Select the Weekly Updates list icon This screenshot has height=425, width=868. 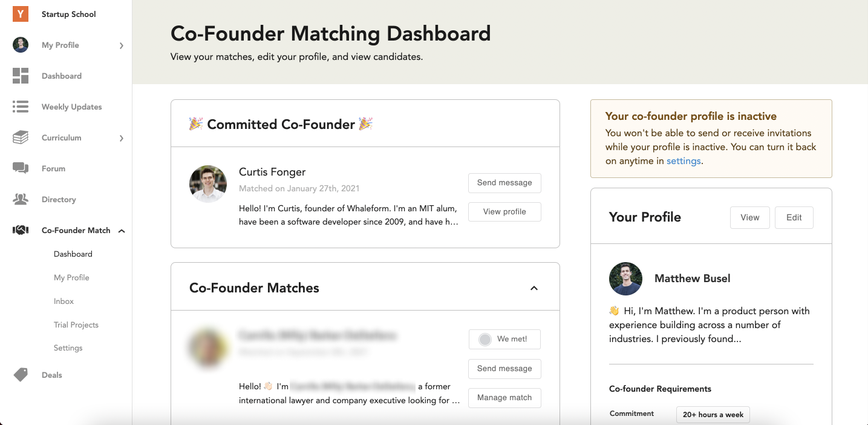20,106
